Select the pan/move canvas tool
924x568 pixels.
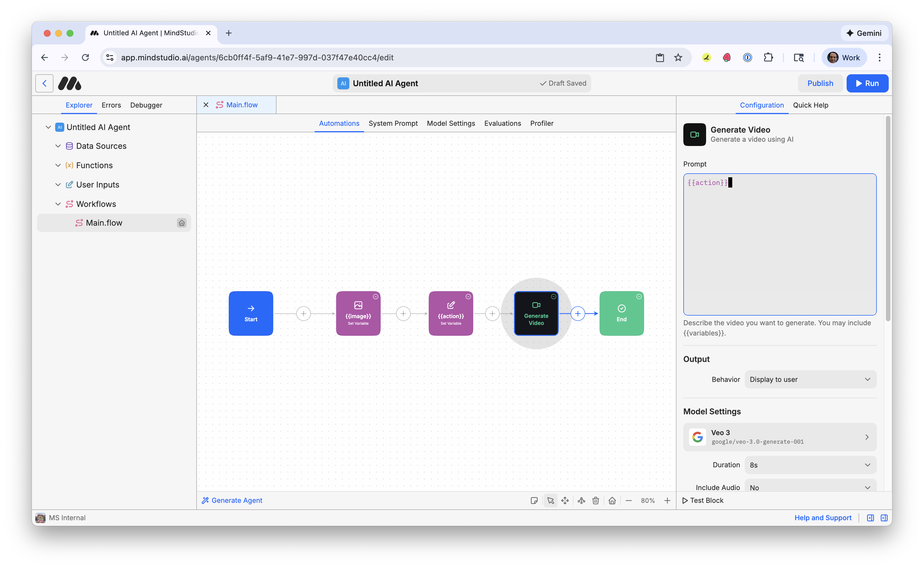565,500
